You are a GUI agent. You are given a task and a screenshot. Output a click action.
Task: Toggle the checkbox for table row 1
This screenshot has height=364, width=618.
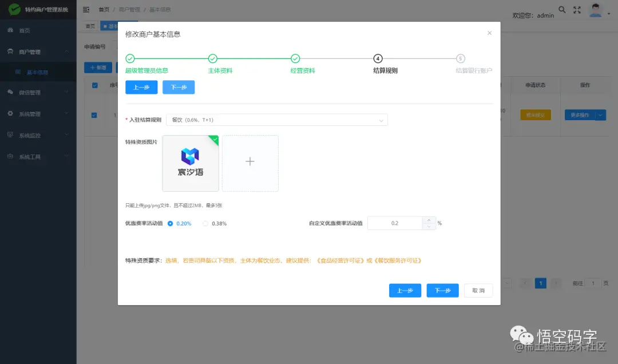(94, 115)
